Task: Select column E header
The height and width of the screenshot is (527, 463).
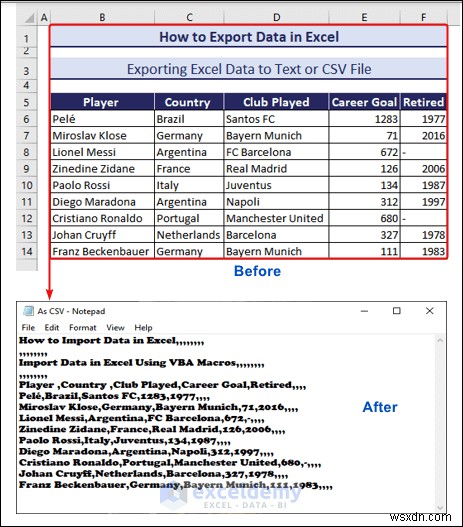Action: [x=364, y=17]
